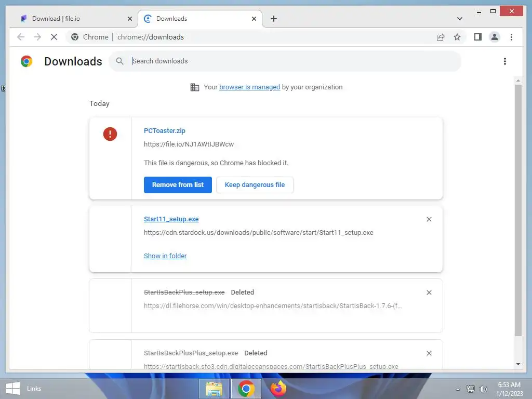Share this page using the share icon

[x=441, y=37]
